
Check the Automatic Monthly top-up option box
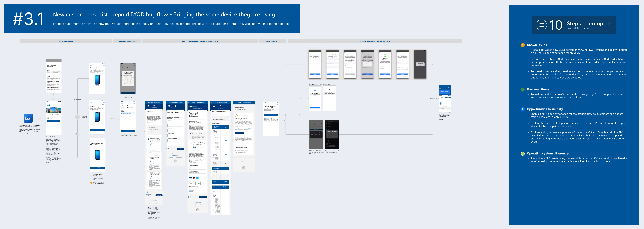pyautogui.click(x=191, y=143)
